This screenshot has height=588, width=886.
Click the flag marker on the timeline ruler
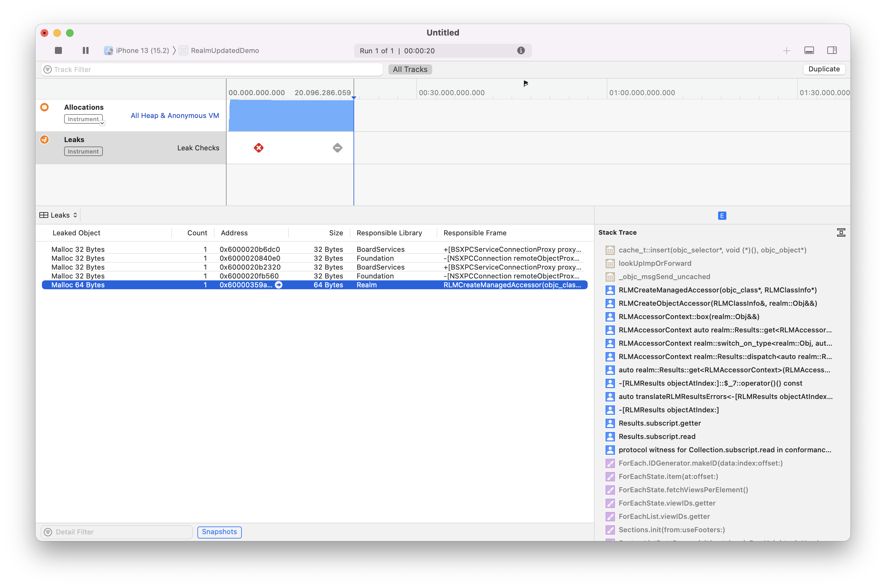[526, 83]
